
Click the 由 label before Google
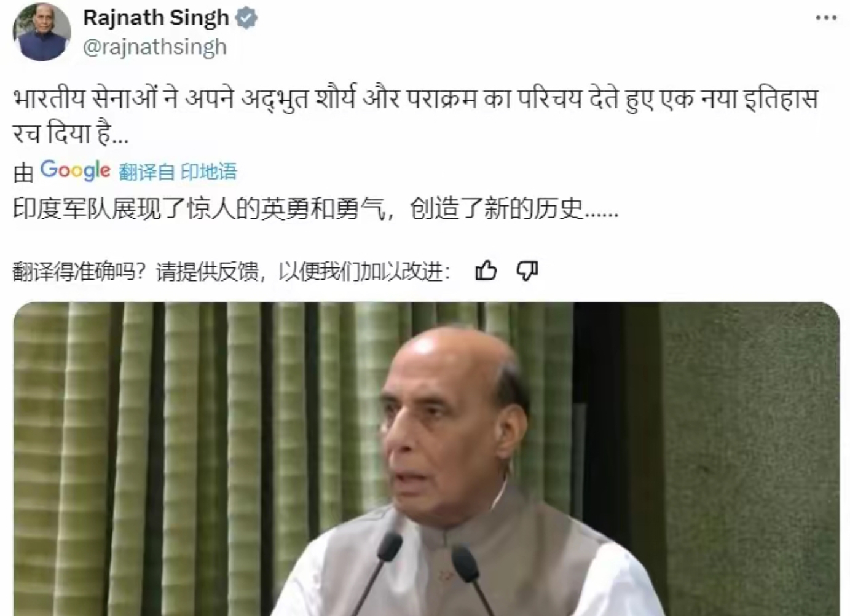click(23, 172)
